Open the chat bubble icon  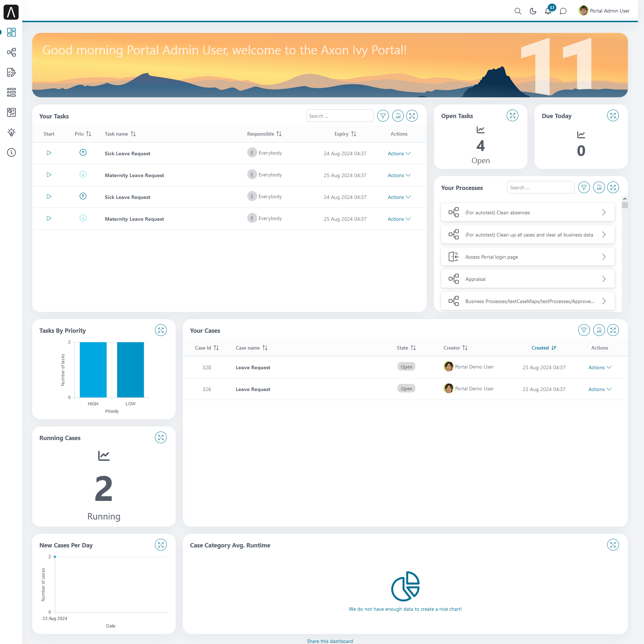(x=563, y=11)
